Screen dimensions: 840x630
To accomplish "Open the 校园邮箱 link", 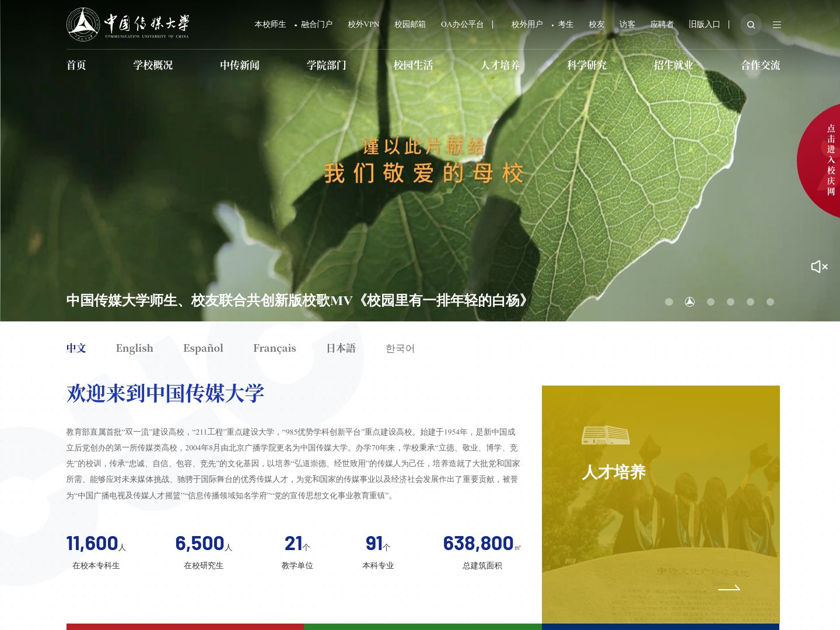I will coord(410,24).
